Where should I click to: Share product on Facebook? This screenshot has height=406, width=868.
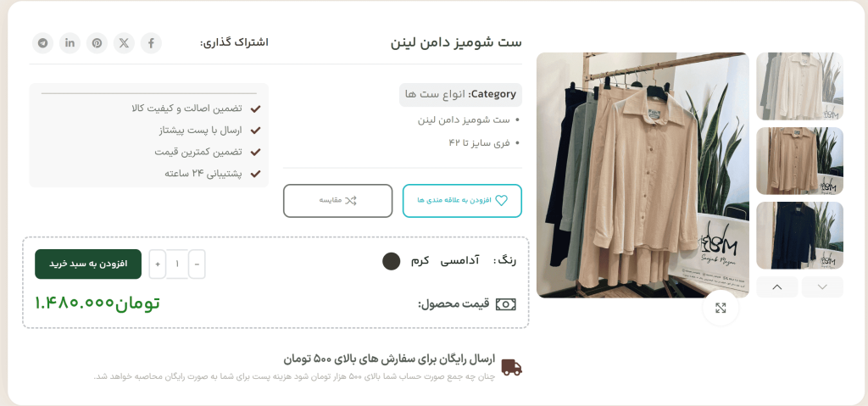coord(151,43)
